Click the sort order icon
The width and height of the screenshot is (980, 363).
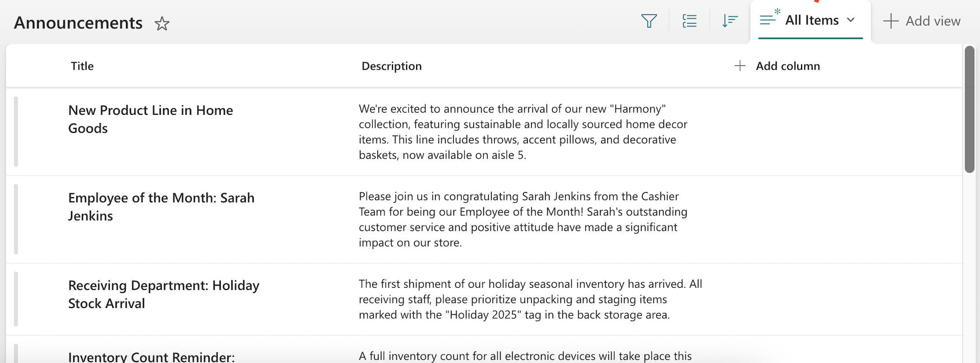click(730, 21)
